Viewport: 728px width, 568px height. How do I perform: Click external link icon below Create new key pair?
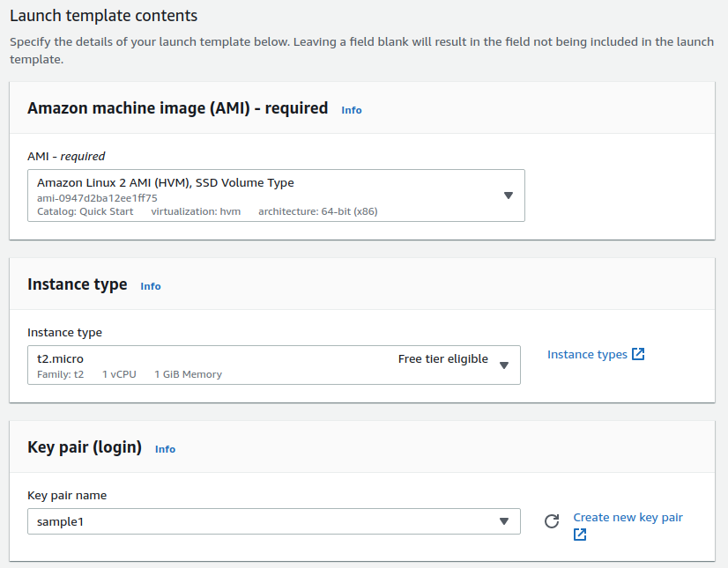coord(580,535)
